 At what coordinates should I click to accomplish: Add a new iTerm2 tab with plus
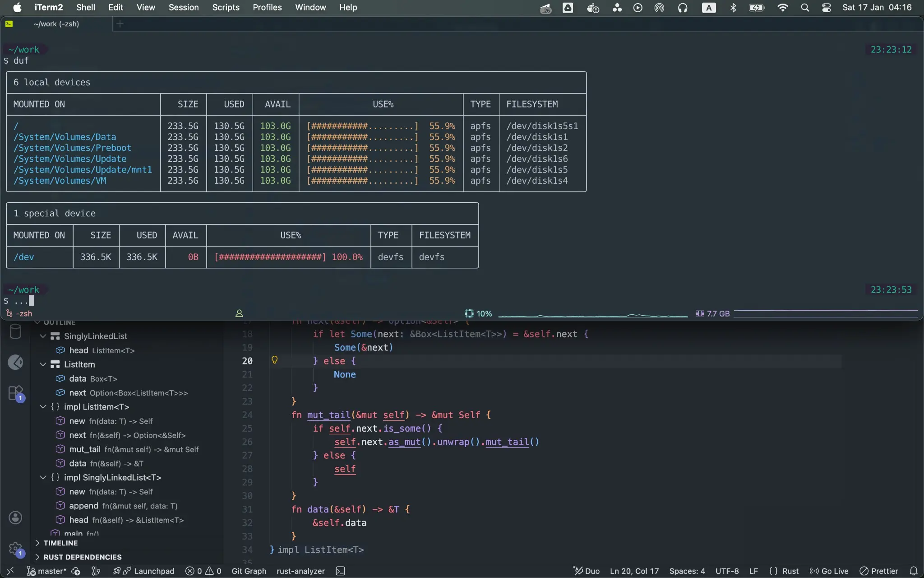coord(120,24)
